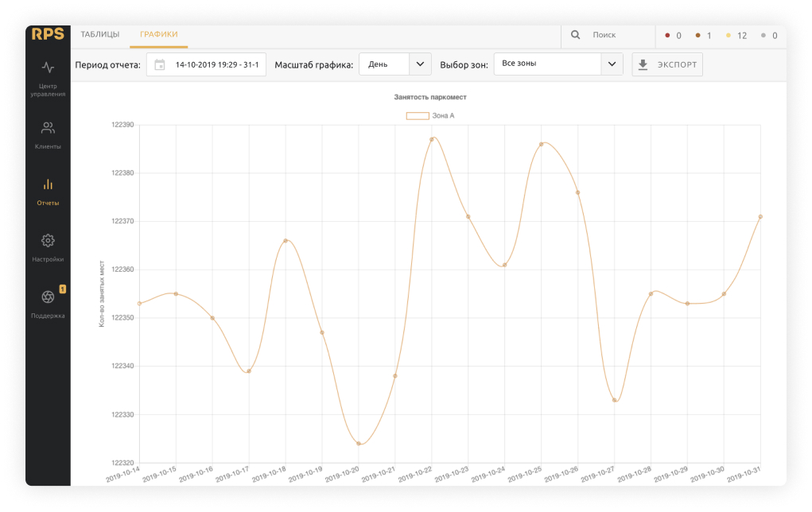Click into the Поиск search field
Screen dimensions: 812x512
point(616,36)
